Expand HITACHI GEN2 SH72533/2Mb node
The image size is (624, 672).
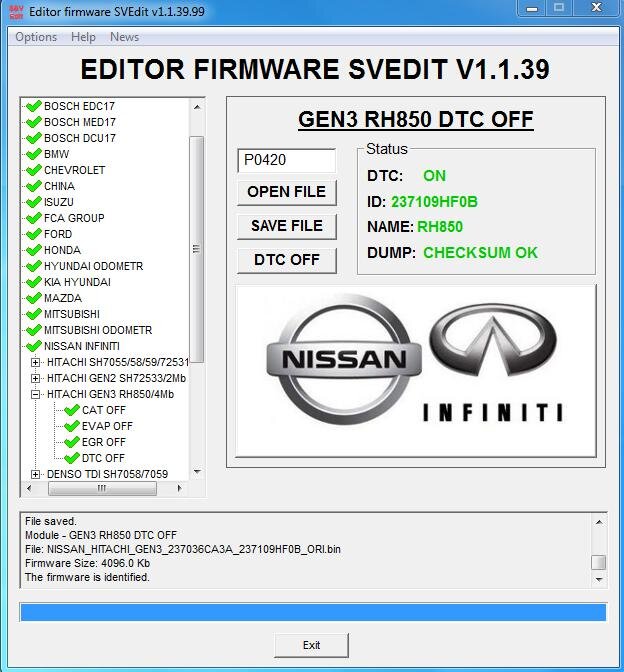[36, 378]
